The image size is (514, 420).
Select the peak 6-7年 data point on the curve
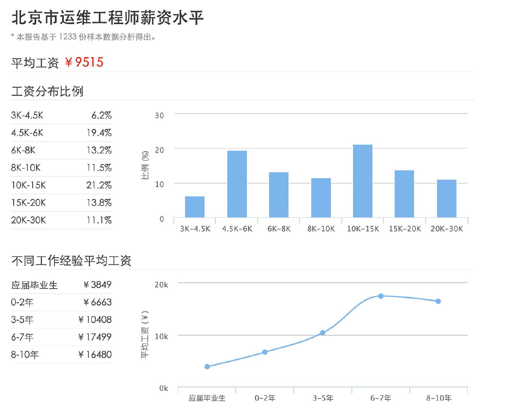click(381, 296)
